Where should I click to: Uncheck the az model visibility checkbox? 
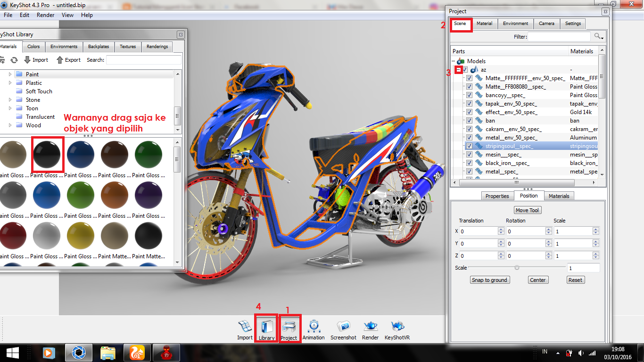465,70
